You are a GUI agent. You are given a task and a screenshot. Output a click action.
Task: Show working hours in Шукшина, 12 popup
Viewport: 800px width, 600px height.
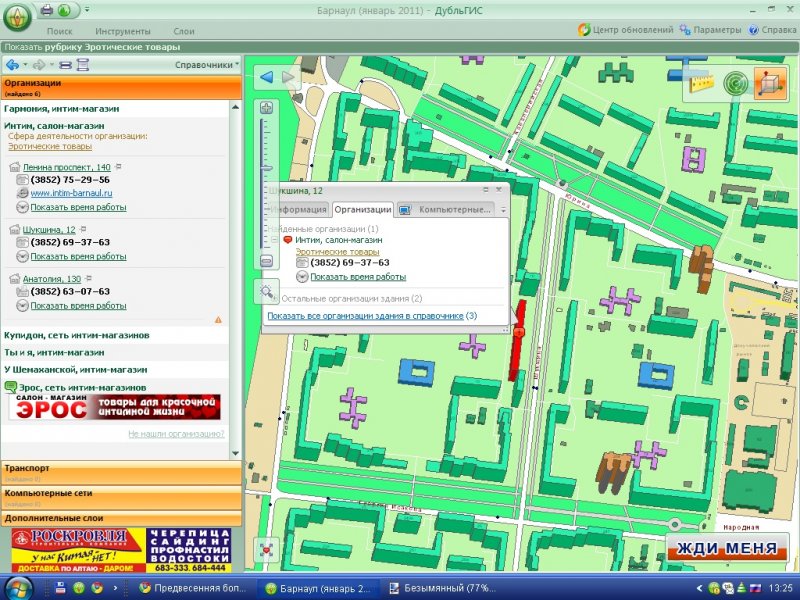click(358, 277)
